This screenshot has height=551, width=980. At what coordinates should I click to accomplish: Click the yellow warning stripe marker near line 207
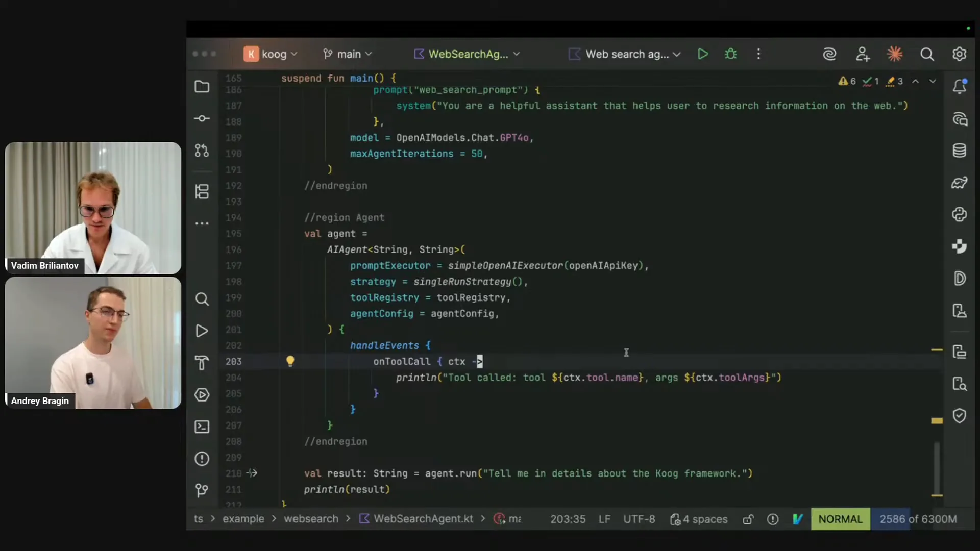pyautogui.click(x=937, y=421)
